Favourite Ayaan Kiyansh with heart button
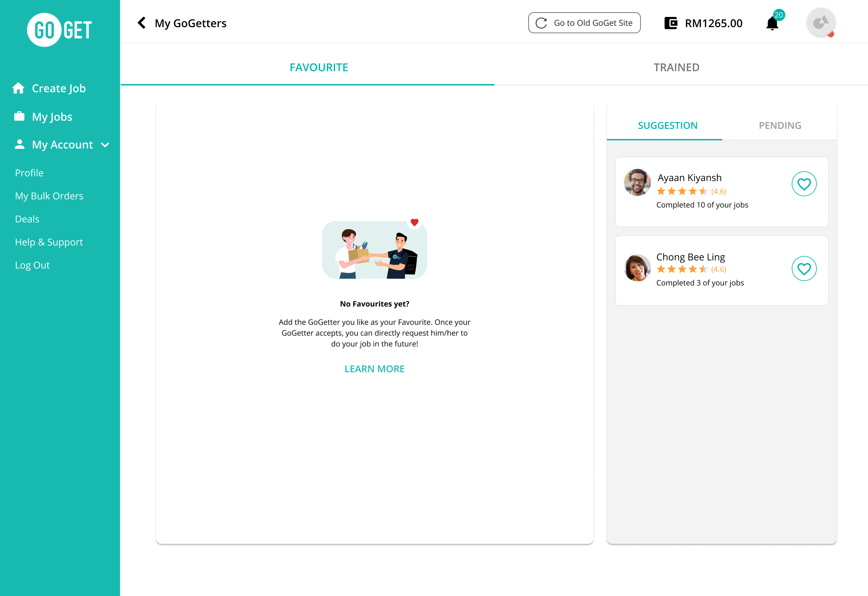The width and height of the screenshot is (868, 596). (x=804, y=184)
